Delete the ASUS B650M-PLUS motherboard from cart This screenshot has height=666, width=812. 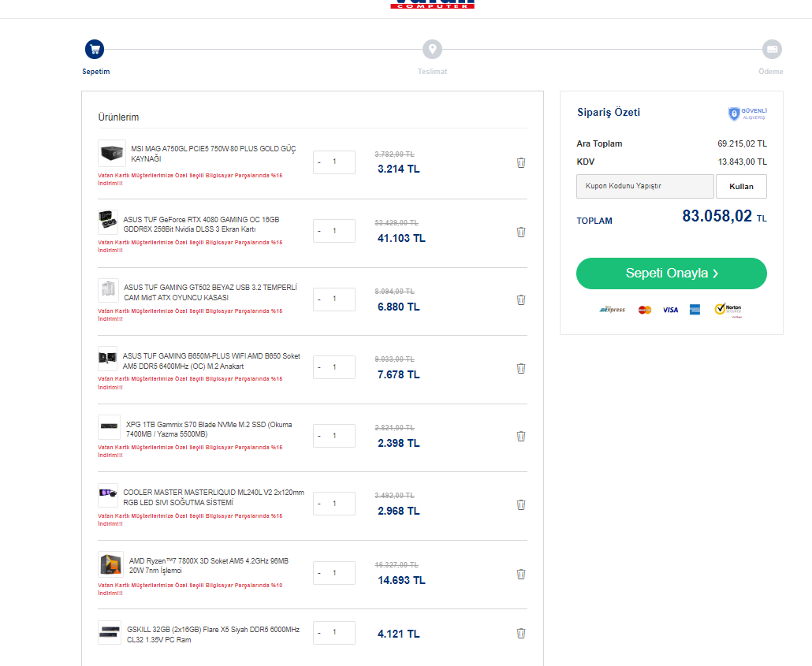520,368
